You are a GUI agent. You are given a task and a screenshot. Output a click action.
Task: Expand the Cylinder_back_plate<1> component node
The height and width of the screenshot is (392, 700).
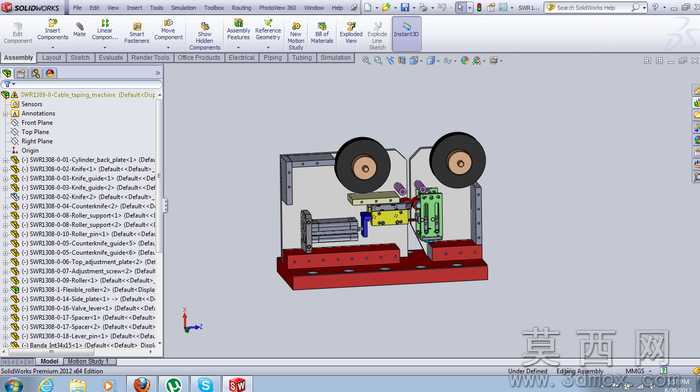(x=5, y=160)
